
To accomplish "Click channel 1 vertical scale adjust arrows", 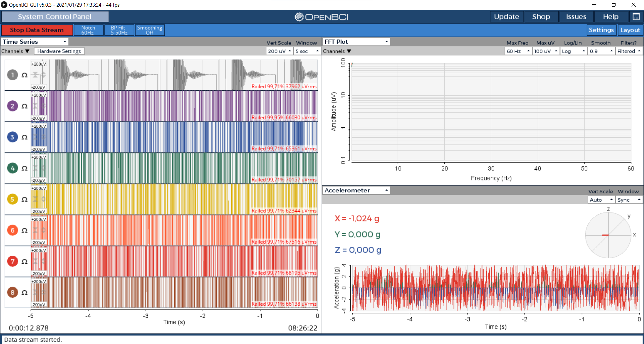I will (43, 75).
